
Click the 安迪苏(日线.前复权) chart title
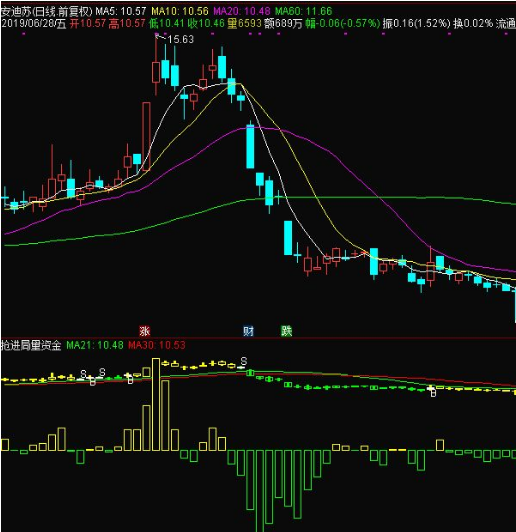pos(46,11)
